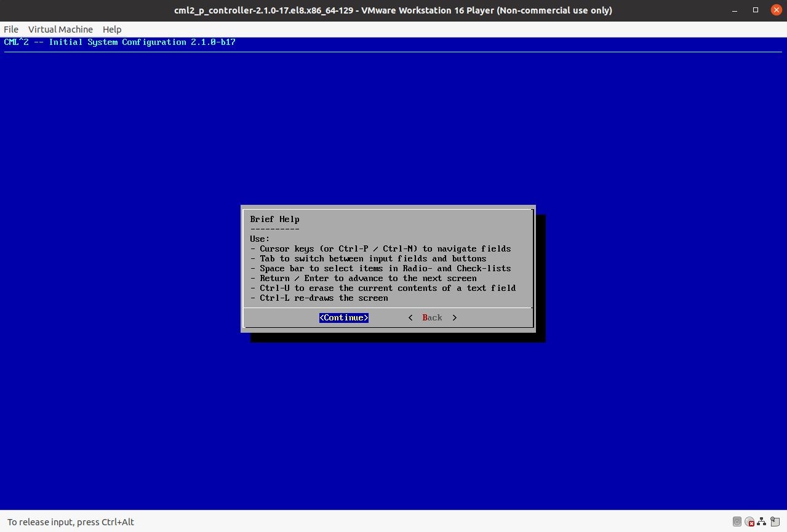The image size is (787, 532).
Task: Select the Continue button
Action: coord(344,317)
